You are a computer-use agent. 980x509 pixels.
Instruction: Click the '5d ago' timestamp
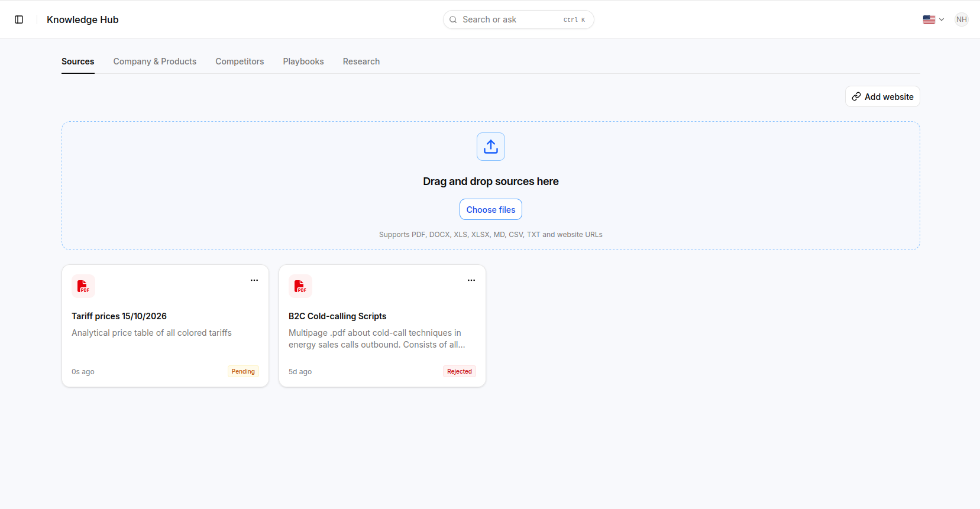[300, 372]
